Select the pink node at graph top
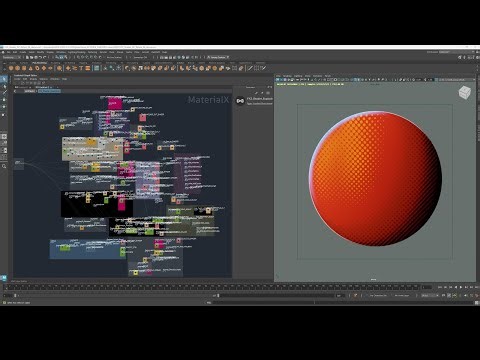480x360 pixels. [115, 104]
